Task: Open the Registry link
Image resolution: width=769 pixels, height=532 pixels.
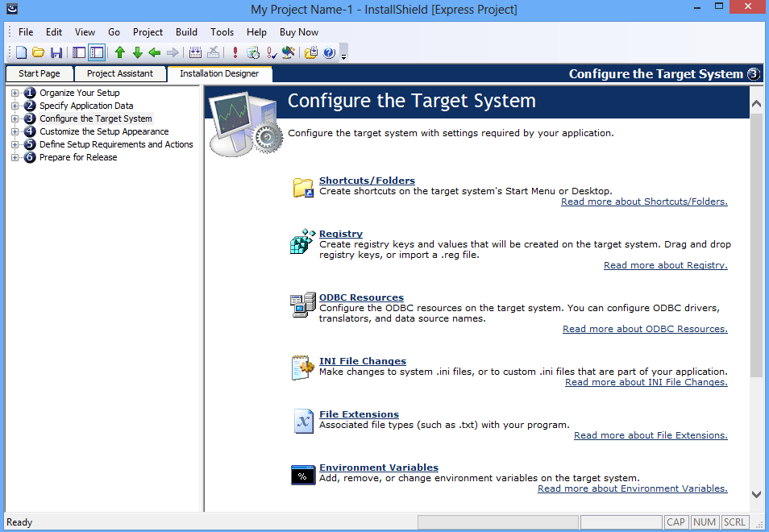Action: (x=341, y=234)
